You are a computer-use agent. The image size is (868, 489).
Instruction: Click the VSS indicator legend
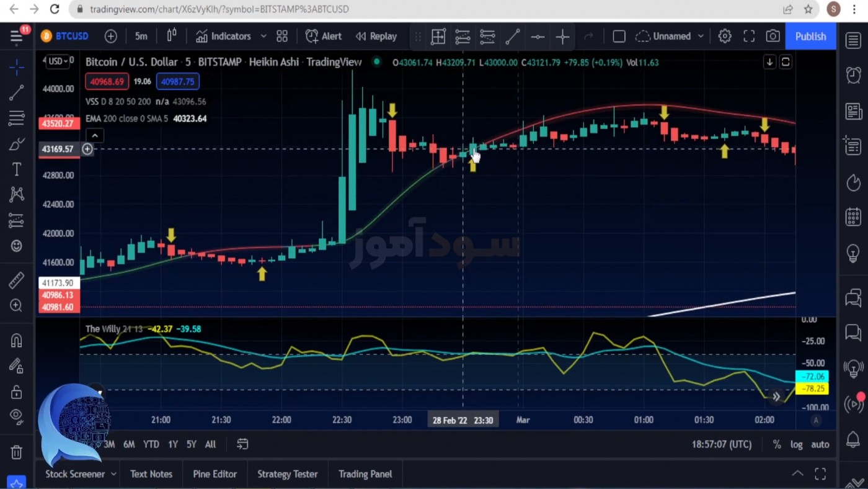pyautogui.click(x=146, y=102)
